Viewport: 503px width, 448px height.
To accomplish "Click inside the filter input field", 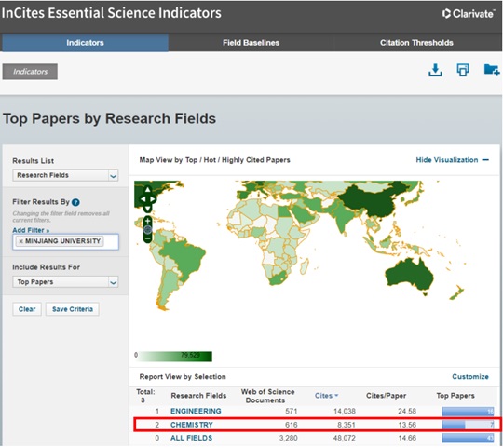I will point(65,242).
